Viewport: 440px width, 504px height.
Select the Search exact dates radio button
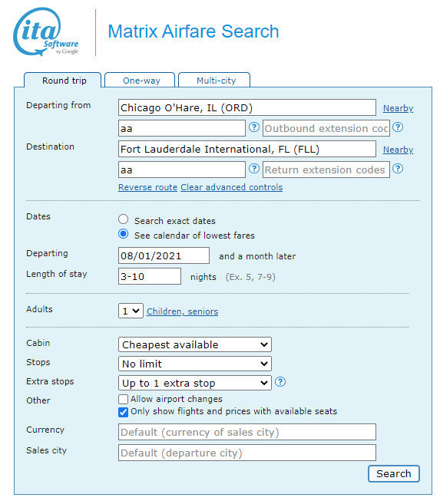[123, 219]
